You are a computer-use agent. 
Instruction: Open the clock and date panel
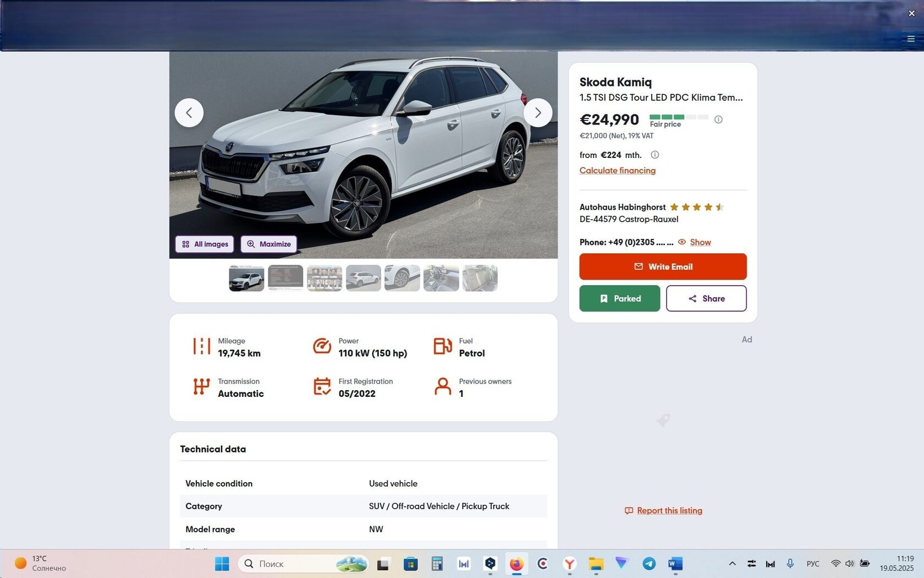(x=897, y=564)
